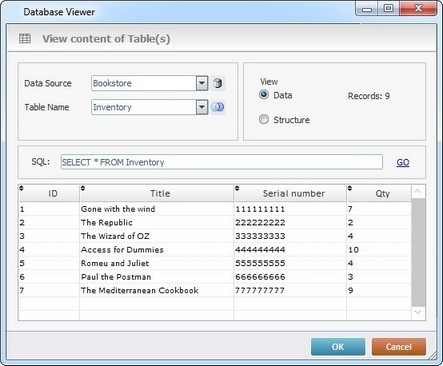Sort by Serial number column arrow icon
Image resolution: width=443 pixels, height=366 pixels.
click(237, 188)
